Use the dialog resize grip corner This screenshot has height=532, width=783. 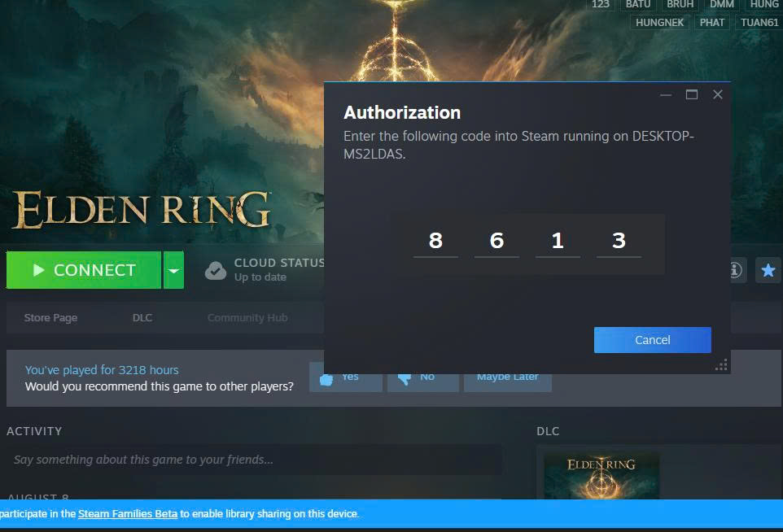click(721, 364)
